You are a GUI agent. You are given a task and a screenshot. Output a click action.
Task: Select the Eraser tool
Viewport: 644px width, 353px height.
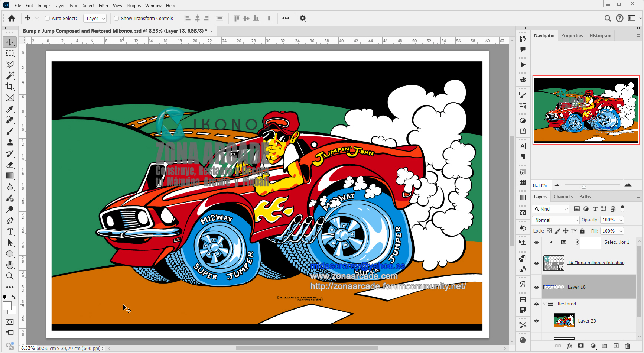click(10, 165)
